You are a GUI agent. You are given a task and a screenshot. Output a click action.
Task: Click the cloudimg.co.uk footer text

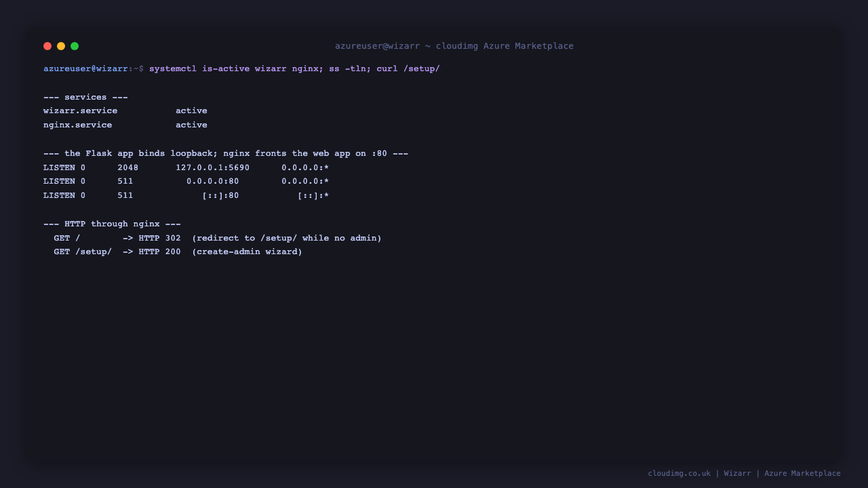(x=679, y=473)
